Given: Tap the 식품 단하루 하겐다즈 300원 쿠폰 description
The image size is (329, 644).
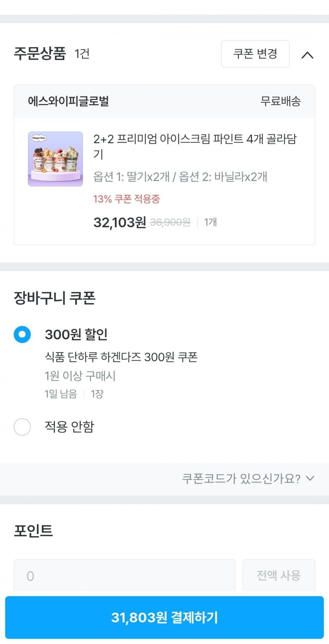Looking at the screenshot, I should (x=121, y=357).
